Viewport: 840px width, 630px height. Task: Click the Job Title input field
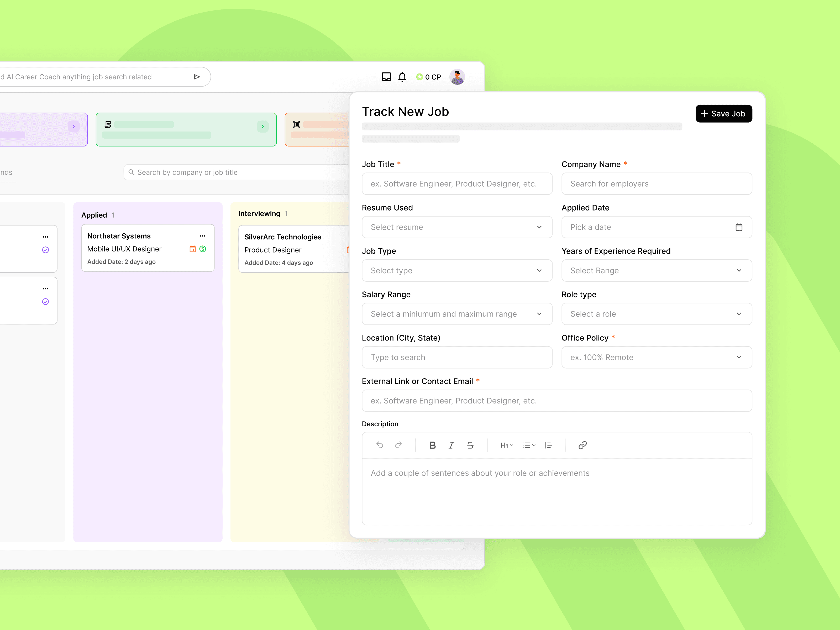click(x=457, y=184)
